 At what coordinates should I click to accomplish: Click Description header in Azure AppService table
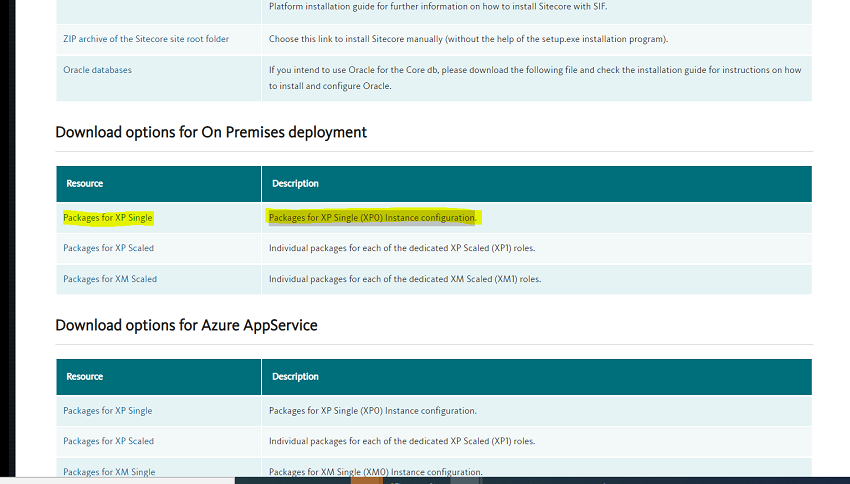294,377
